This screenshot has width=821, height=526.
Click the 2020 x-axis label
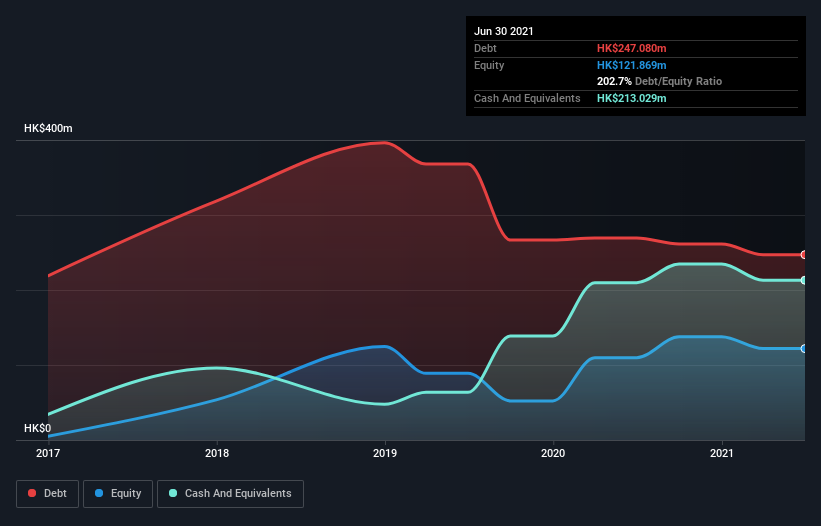553,453
